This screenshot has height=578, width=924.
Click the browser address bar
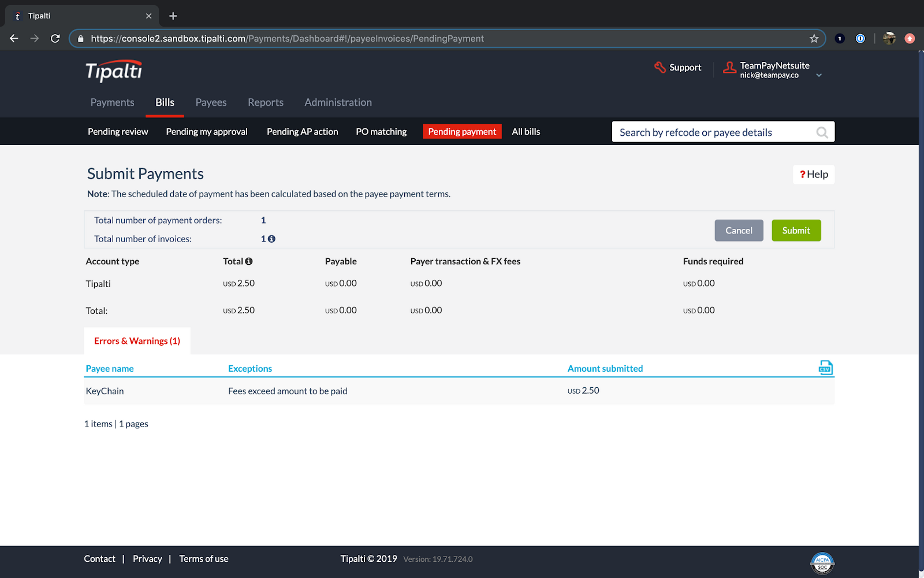click(448, 39)
